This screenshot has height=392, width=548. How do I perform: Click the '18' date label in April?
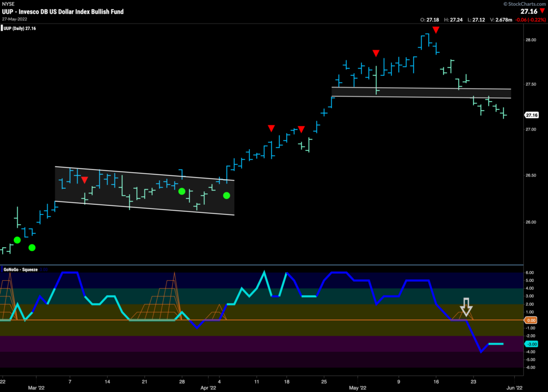[287, 381]
